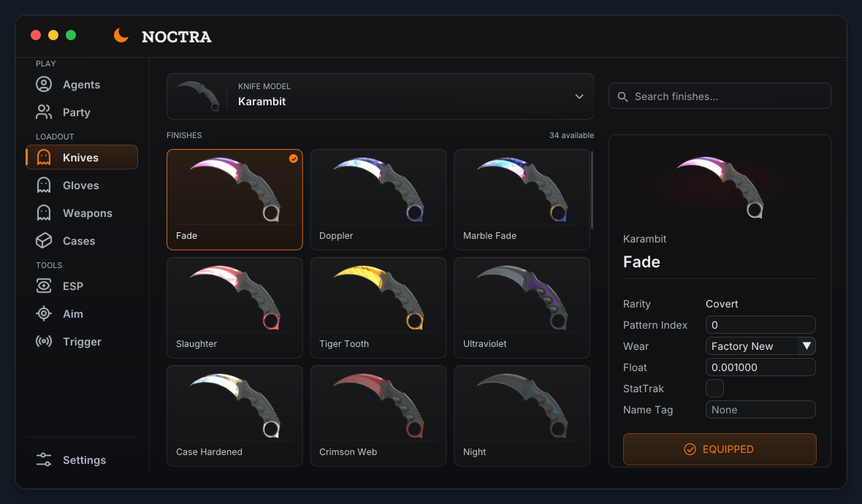Open the Cases menu label
The width and height of the screenshot is (862, 504).
click(79, 241)
